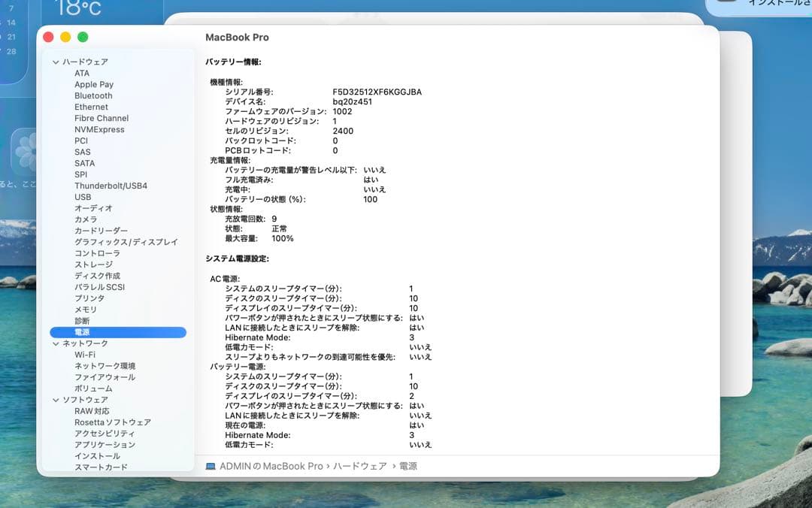Select Rosettaソフトウェア in the sidebar
Image resolution: width=812 pixels, height=508 pixels.
click(113, 423)
